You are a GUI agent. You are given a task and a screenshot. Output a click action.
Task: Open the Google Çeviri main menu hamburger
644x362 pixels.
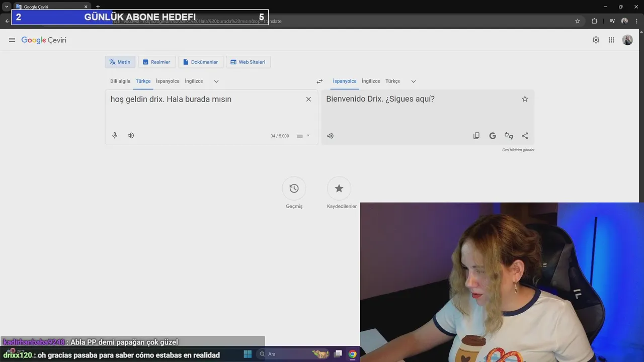point(12,40)
